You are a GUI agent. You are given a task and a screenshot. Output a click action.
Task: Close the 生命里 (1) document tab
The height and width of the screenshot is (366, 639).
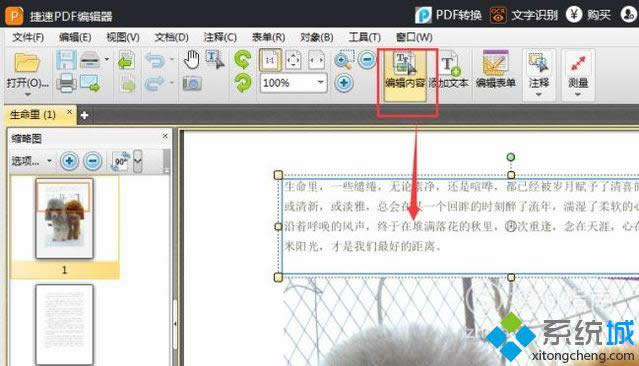tap(69, 111)
